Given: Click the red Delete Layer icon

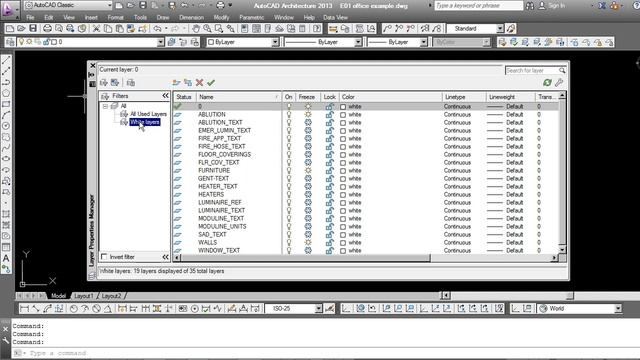Looking at the screenshot, I should (199, 82).
